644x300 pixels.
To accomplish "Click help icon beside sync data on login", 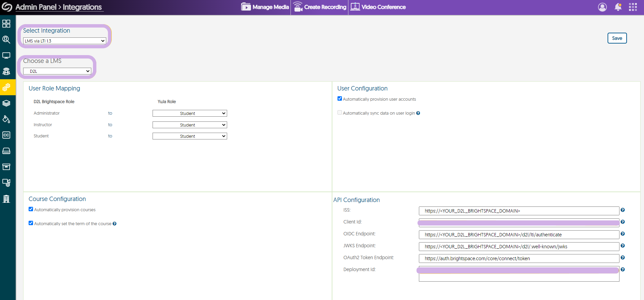I will (x=418, y=113).
